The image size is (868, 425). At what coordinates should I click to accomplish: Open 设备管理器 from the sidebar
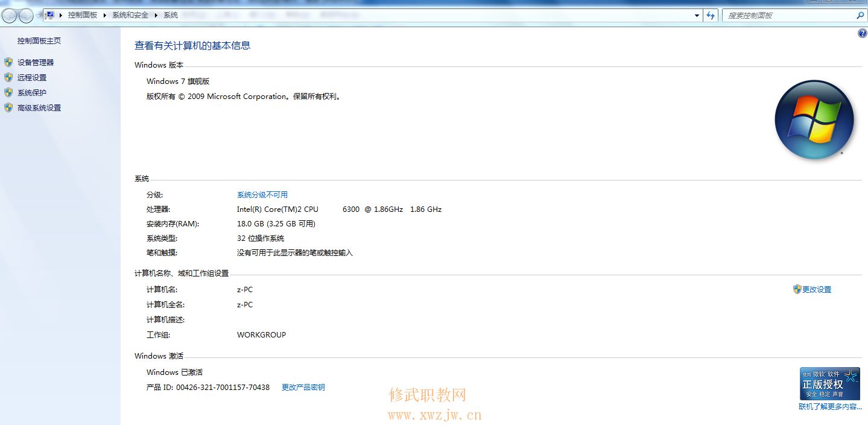[x=36, y=62]
